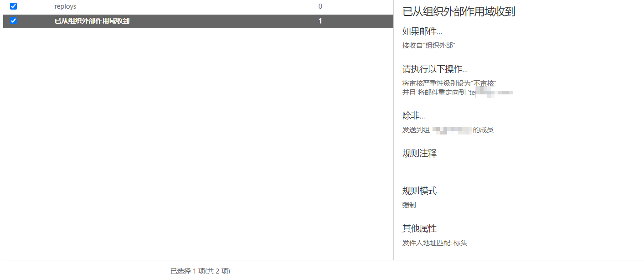Image resolution: width=644 pixels, height=274 pixels.
Task: Click the 除非... exception heading
Action: click(x=413, y=116)
